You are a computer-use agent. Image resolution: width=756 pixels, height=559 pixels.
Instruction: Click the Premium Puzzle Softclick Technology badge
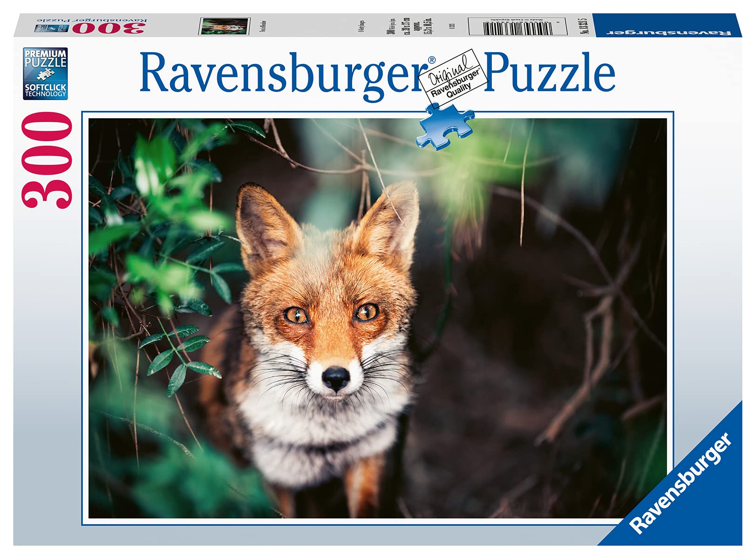click(x=45, y=74)
